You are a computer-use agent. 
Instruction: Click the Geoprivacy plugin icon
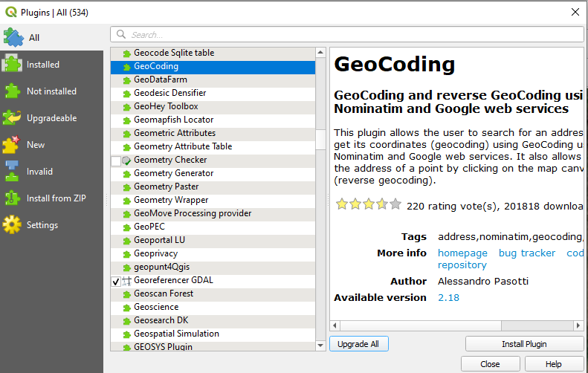127,254
